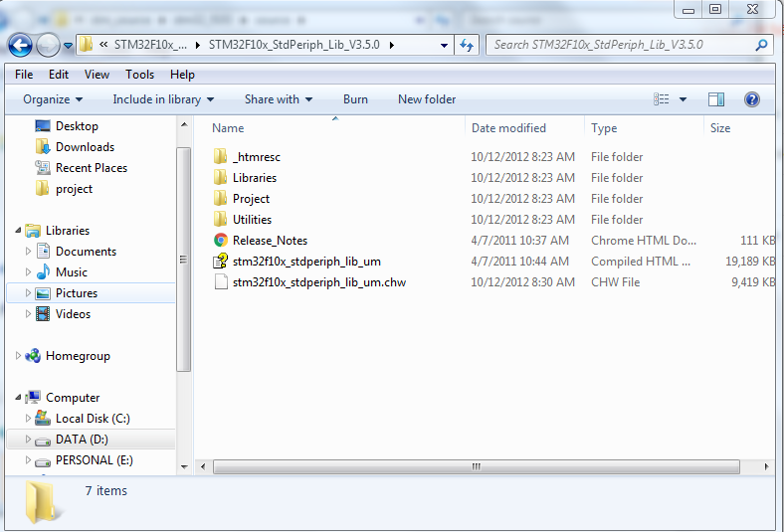Select the Utilities folder icon

pyautogui.click(x=220, y=220)
